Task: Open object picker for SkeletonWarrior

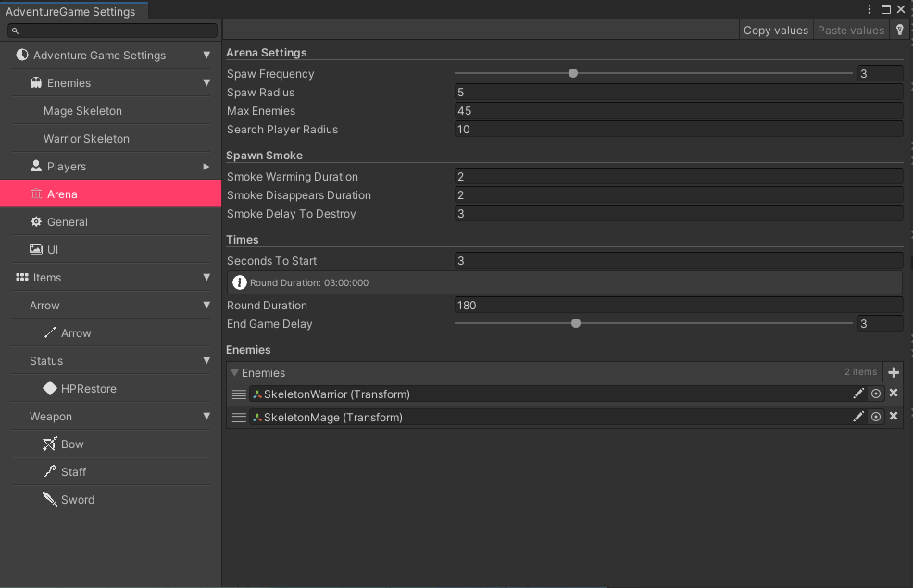Action: pos(876,394)
